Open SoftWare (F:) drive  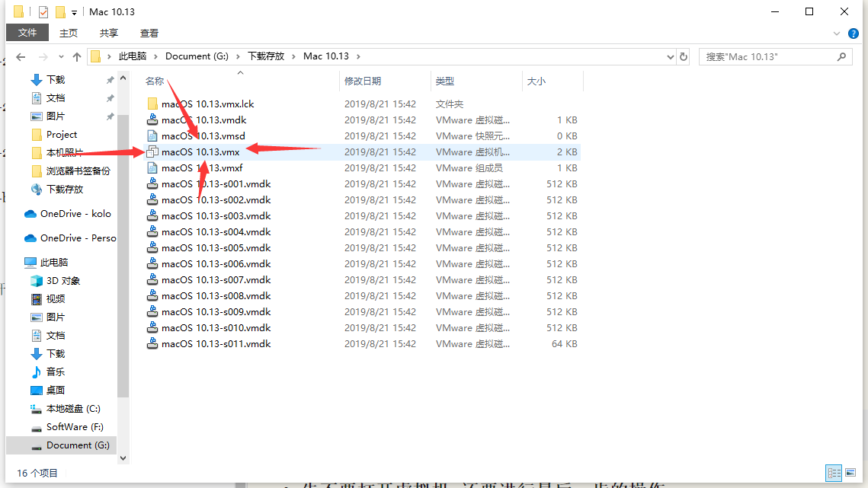tap(74, 427)
